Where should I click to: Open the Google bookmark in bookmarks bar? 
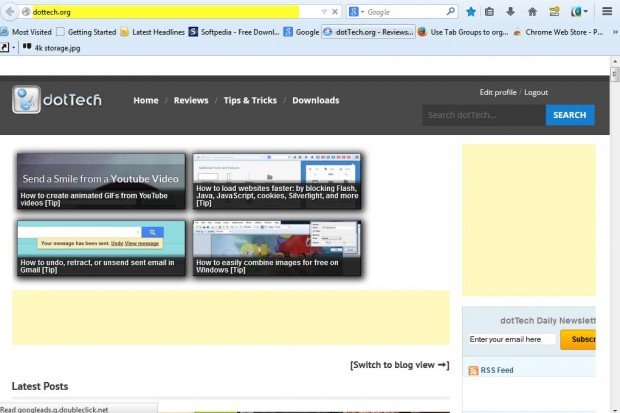point(302,32)
